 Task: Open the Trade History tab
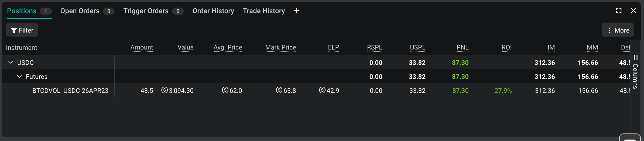264,11
